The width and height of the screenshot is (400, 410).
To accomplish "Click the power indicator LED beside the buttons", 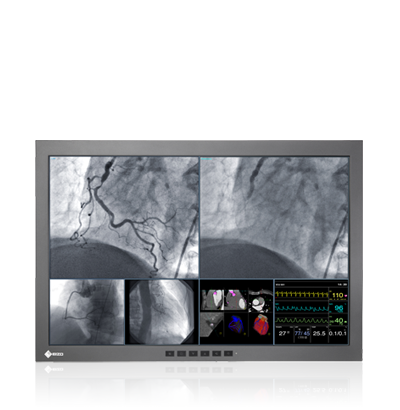I will [x=236, y=353].
